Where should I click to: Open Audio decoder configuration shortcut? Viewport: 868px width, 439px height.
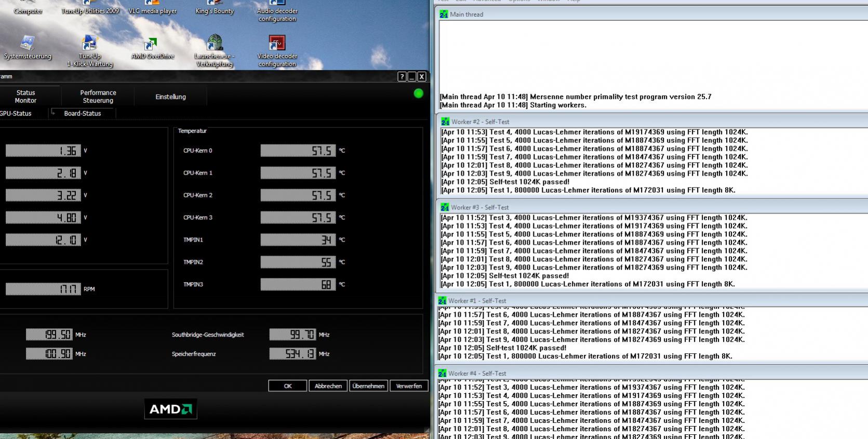click(x=277, y=11)
